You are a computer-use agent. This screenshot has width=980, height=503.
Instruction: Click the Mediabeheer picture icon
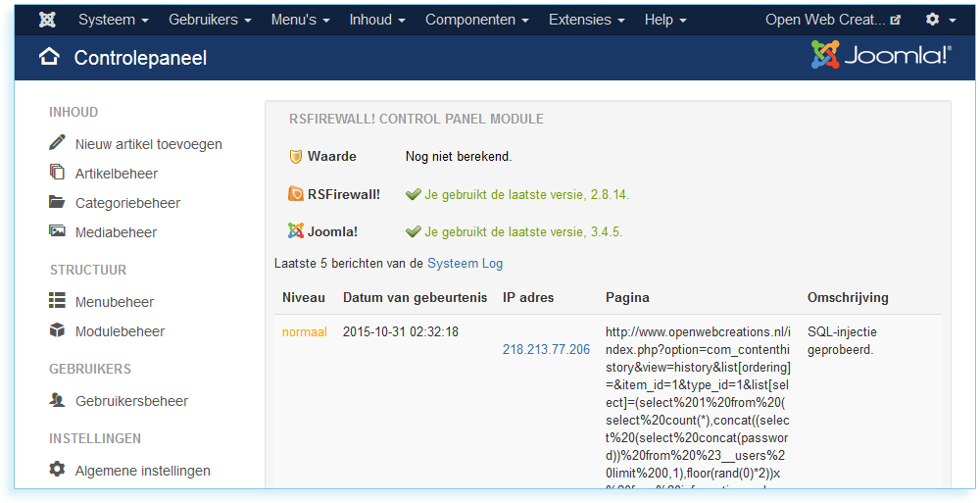57,230
